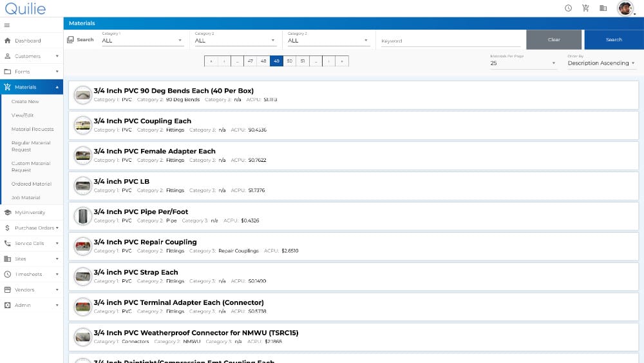Open the Category 3 dropdown
Image resolution: width=644 pixels, height=363 pixels.
[x=328, y=40]
